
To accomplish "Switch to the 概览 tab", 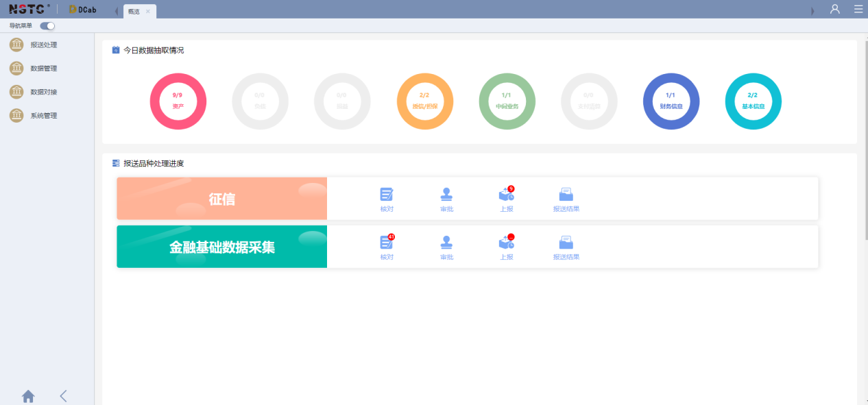I will [134, 12].
